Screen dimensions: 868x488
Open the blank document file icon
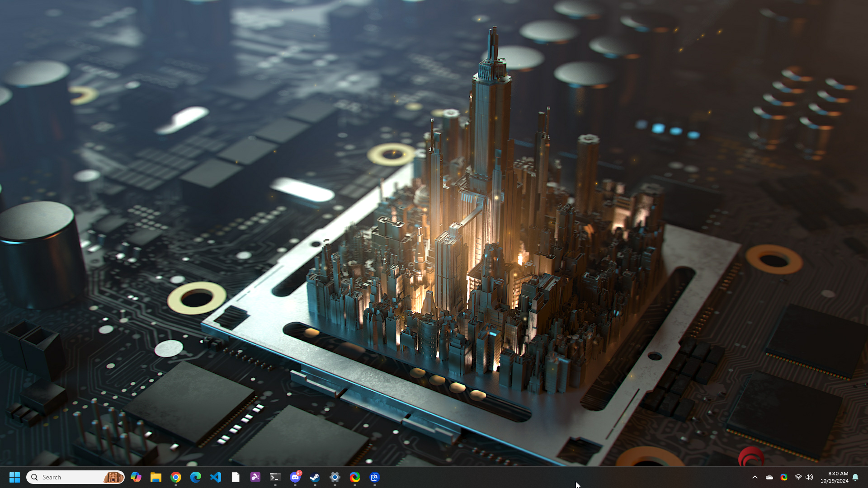click(x=236, y=477)
